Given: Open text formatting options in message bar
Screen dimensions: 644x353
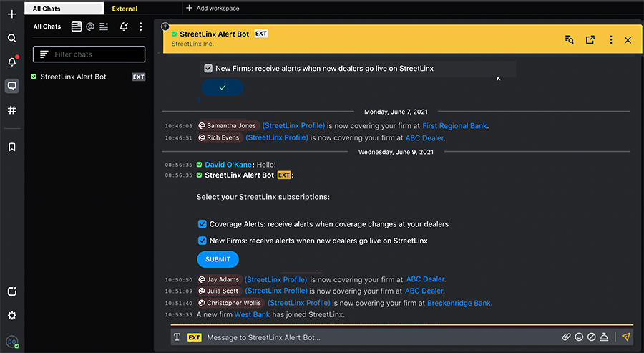Looking at the screenshot, I should (x=177, y=337).
